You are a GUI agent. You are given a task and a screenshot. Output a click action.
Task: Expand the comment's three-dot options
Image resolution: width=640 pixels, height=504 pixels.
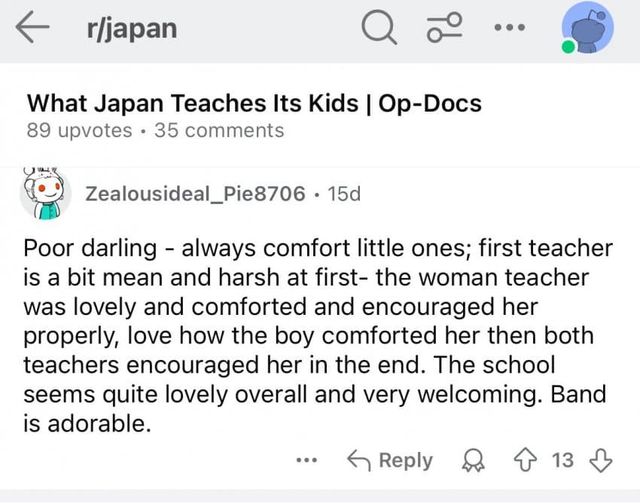(x=307, y=461)
